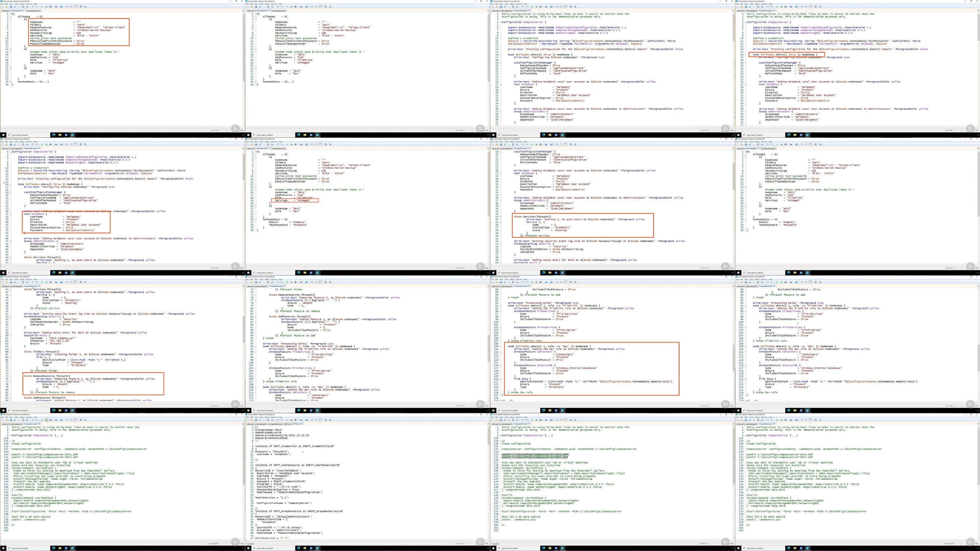The width and height of the screenshot is (980, 551).
Task: Click line @GenerationDate=11/02/2021 12:21:20
Action: (282, 435)
